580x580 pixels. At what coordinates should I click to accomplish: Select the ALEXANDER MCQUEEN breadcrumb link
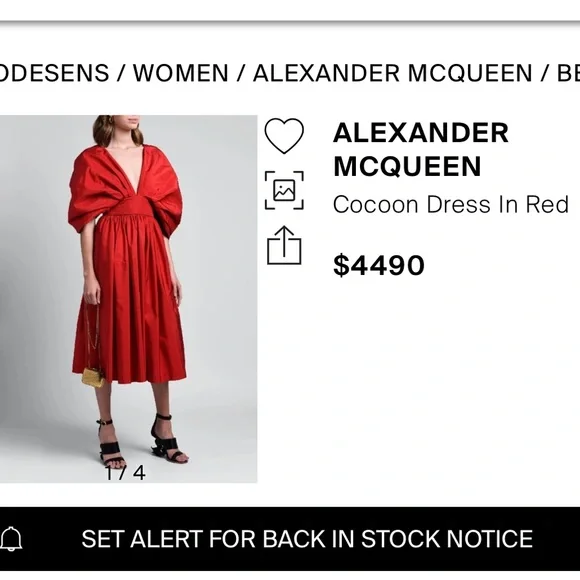click(392, 73)
